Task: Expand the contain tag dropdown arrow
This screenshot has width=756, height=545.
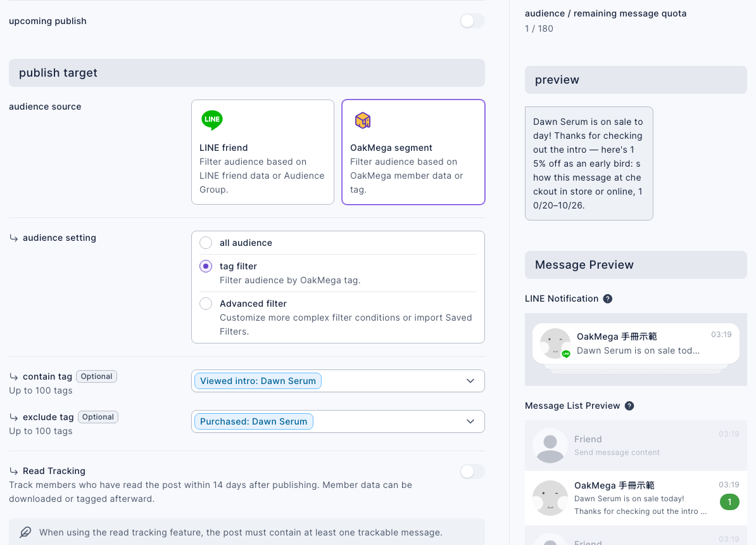Action: 470,381
